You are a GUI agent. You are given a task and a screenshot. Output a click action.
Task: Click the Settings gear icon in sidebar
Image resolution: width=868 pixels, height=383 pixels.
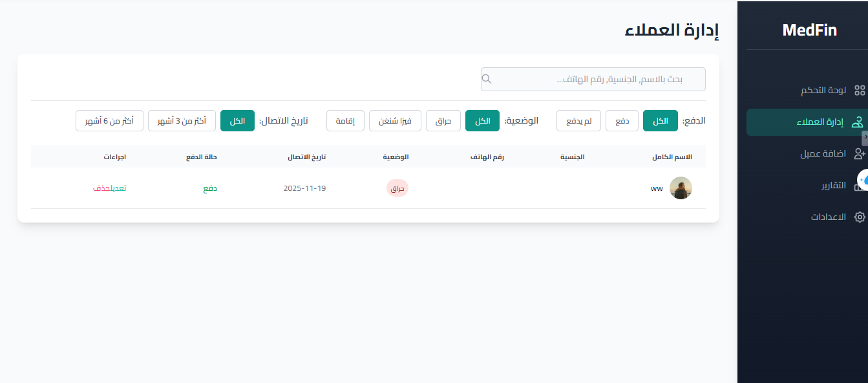point(859,217)
